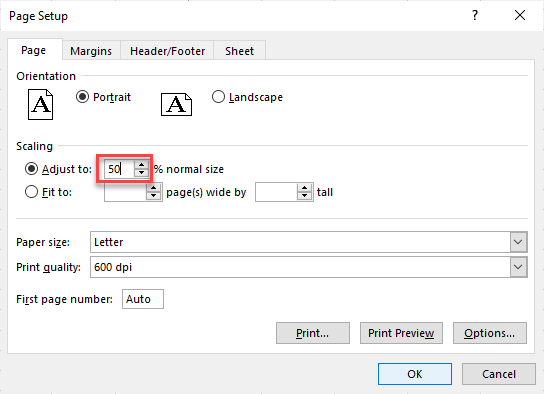
Task: Open the help question mark
Action: pyautogui.click(x=475, y=15)
